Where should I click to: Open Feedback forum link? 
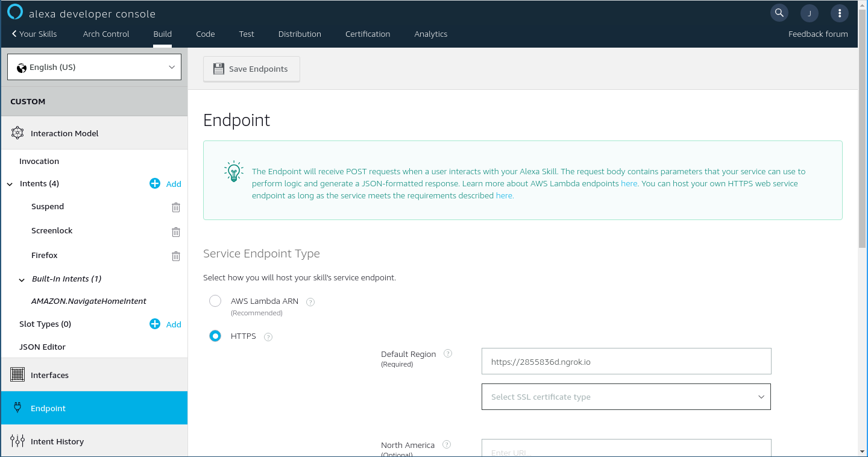[818, 34]
